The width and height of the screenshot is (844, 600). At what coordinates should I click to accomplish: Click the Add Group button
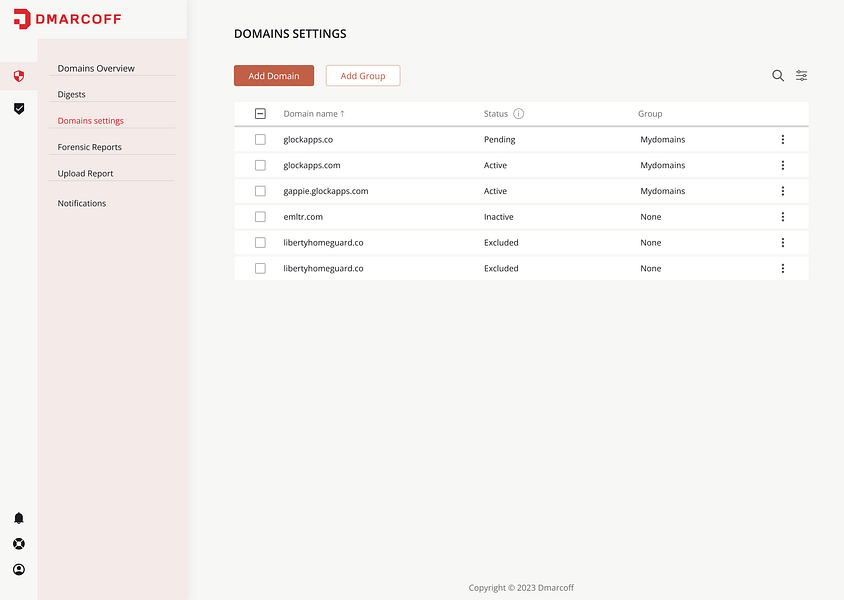363,76
